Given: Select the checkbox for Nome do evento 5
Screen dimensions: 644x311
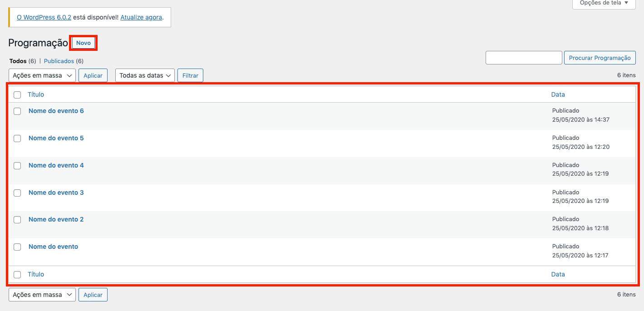Looking at the screenshot, I should tap(17, 138).
